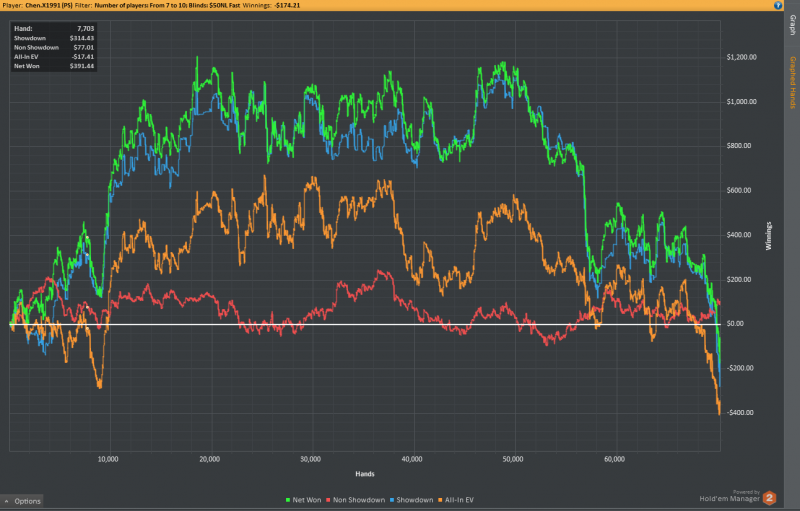The image size is (800, 511).
Task: Open the Options panel
Action: tap(27, 500)
